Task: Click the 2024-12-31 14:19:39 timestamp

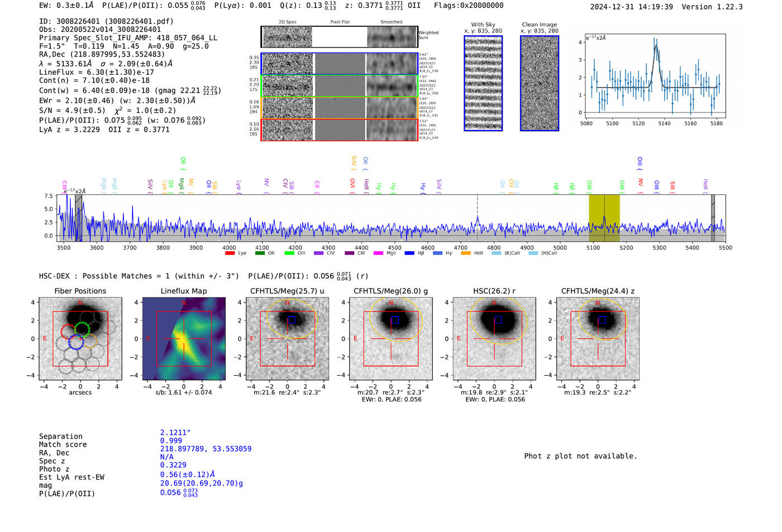Action: [631, 7]
